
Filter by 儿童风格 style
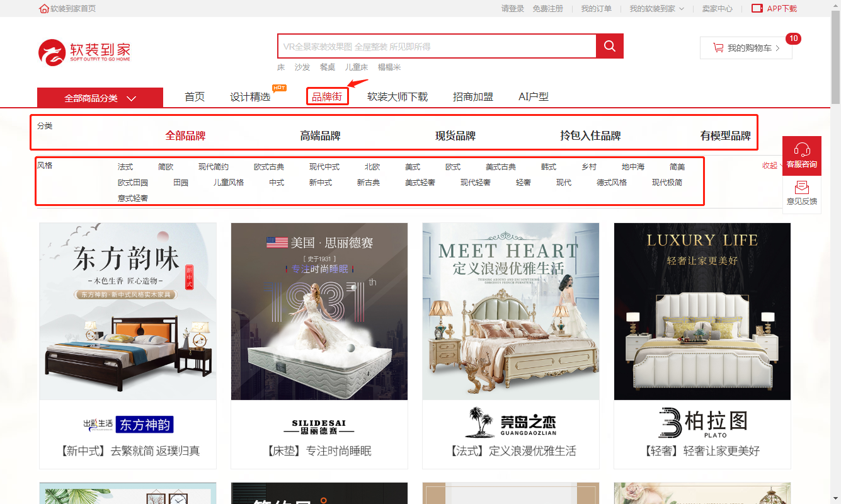pos(229,183)
